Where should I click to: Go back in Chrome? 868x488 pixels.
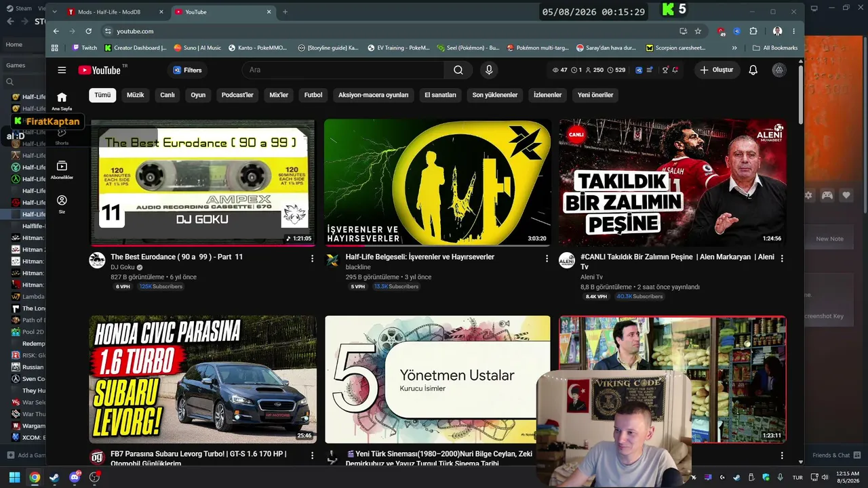click(56, 31)
